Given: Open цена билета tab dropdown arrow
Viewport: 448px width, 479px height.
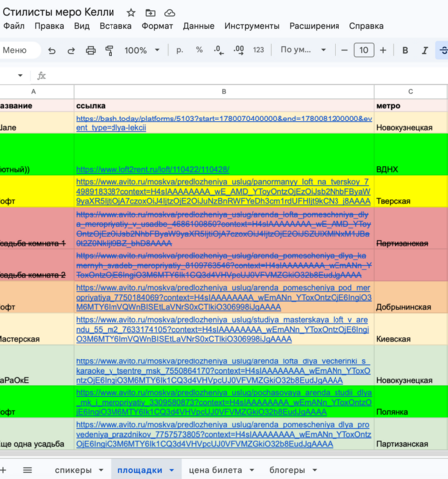Looking at the screenshot, I should (252, 470).
